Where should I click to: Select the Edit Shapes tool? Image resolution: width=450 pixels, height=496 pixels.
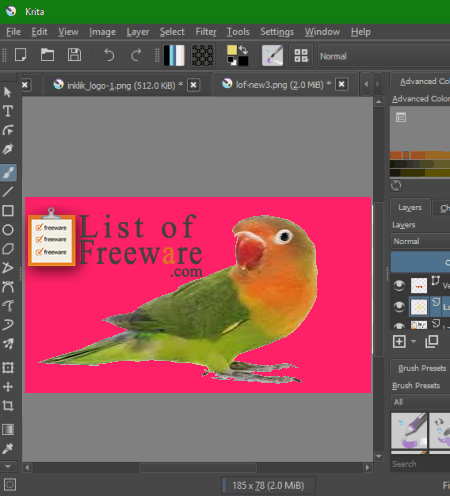8,130
